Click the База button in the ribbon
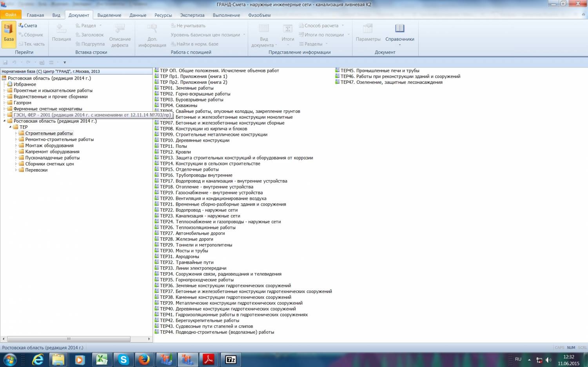588x367 pixels. point(9,34)
